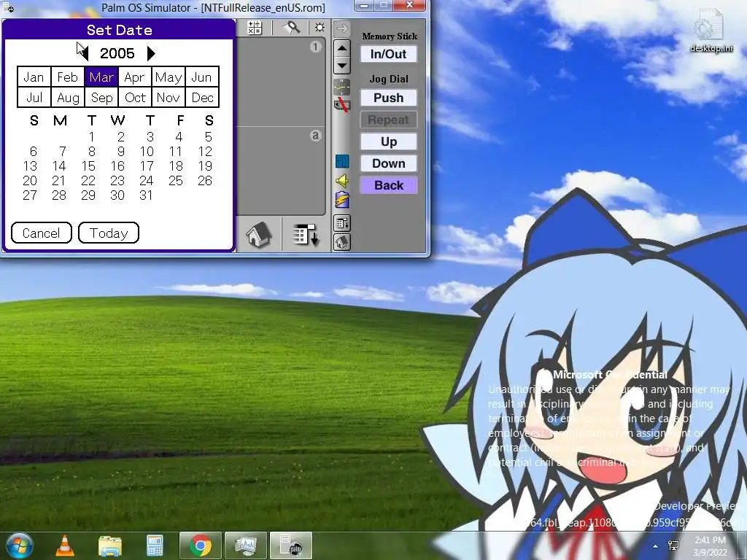The image size is (747, 560).
Task: Select May month
Action: pos(169,77)
